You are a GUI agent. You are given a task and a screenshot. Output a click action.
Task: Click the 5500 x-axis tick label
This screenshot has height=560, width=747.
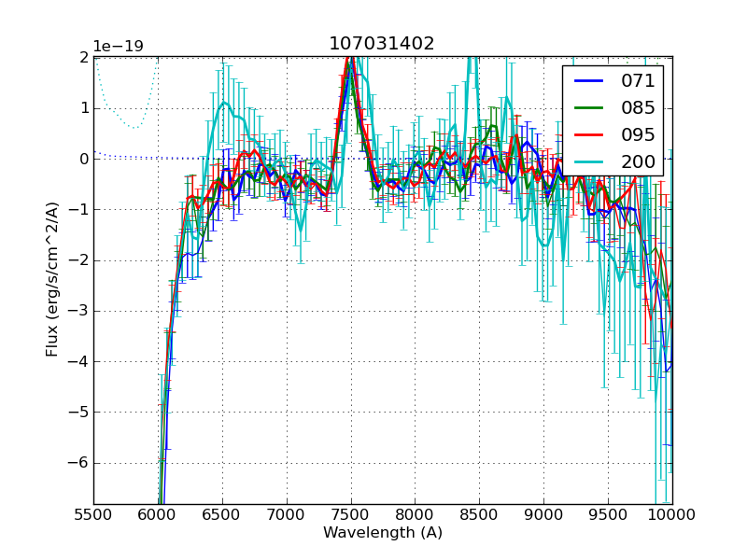pyautogui.click(x=93, y=514)
